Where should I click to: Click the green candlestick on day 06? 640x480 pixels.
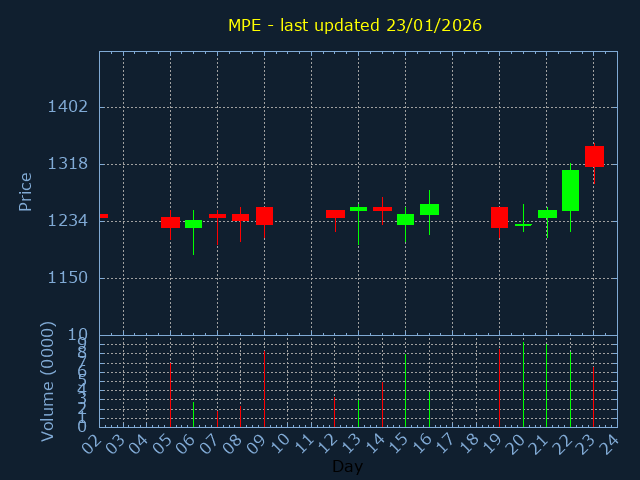[193, 224]
